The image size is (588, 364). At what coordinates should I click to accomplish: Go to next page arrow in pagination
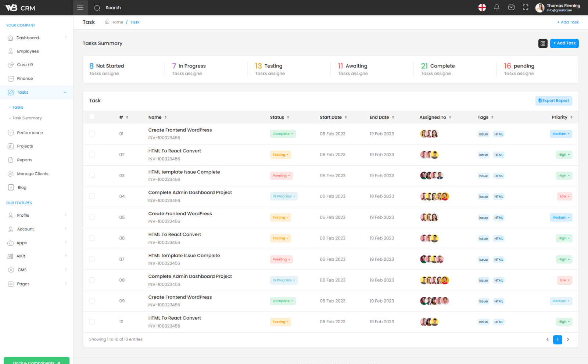pyautogui.click(x=568, y=339)
